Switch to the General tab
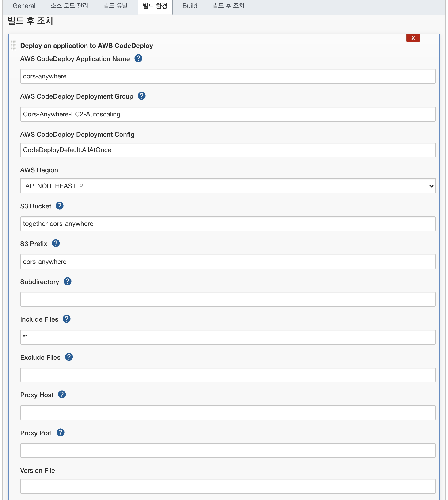This screenshot has height=500, width=448. click(24, 6)
